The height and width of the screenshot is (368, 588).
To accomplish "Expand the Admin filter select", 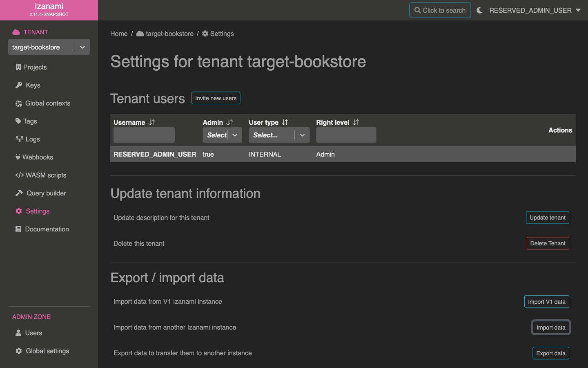I will pyautogui.click(x=235, y=135).
